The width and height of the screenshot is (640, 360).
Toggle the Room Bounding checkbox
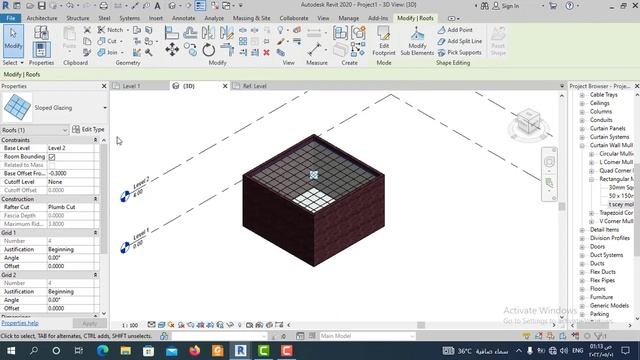(x=52, y=157)
